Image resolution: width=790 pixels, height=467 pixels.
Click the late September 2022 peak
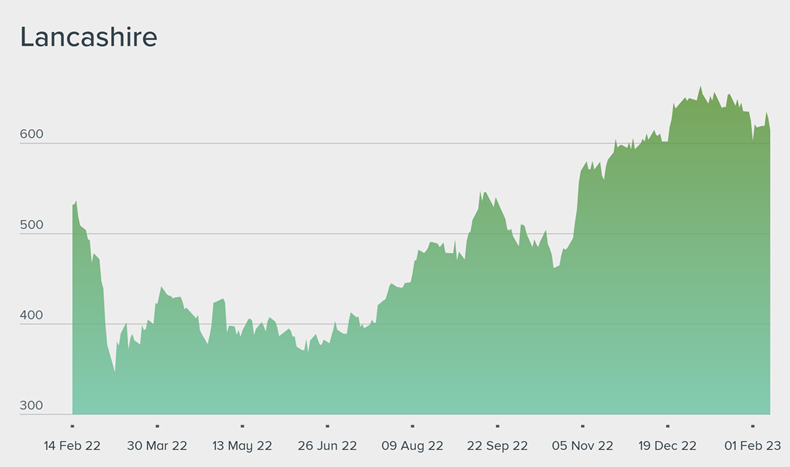pyautogui.click(x=483, y=193)
